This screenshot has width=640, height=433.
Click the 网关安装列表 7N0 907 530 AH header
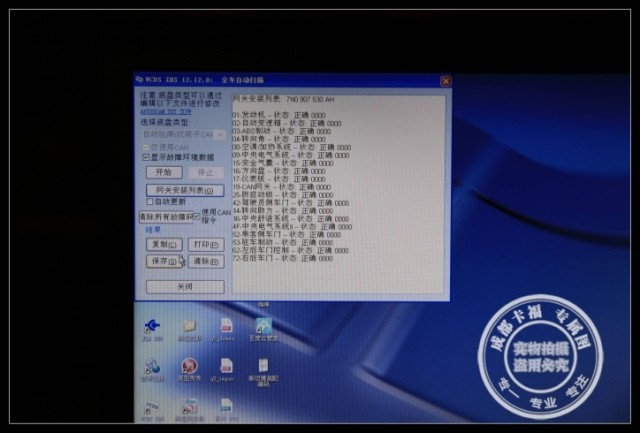(x=283, y=99)
